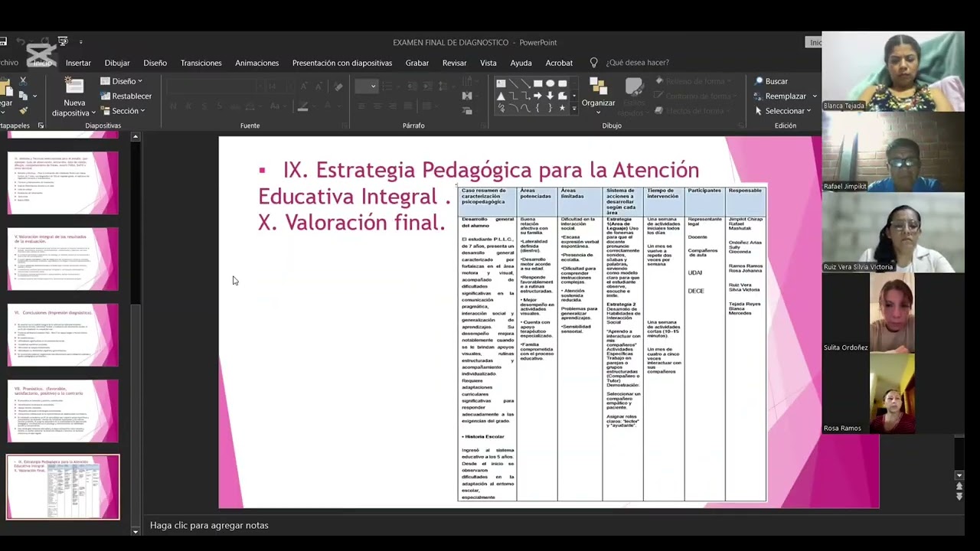Select slide thumbnail VII. Pronóstico
Viewport: 980px width, 551px height.
click(63, 411)
